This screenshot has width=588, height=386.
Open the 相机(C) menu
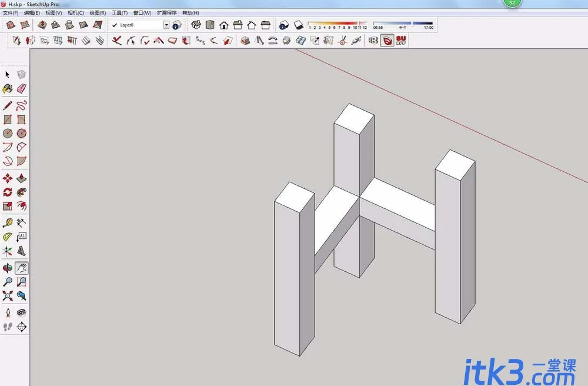click(x=76, y=13)
